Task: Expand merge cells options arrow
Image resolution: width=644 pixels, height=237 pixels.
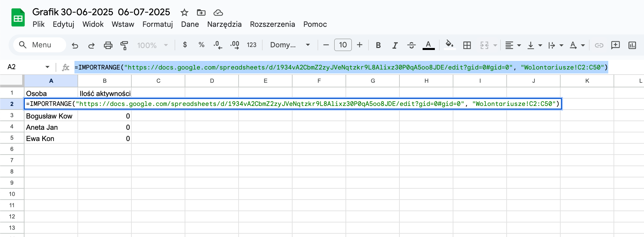Action: click(x=495, y=45)
